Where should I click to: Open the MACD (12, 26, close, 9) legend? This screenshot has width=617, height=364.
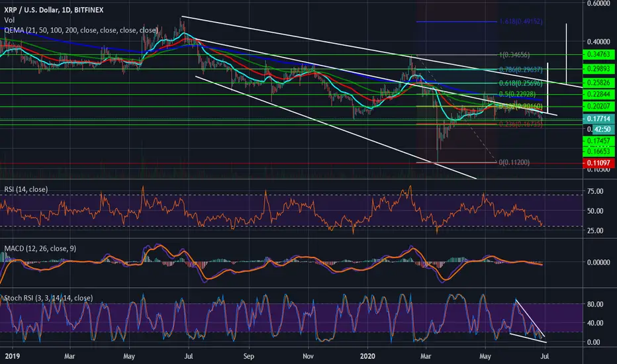(x=40, y=248)
